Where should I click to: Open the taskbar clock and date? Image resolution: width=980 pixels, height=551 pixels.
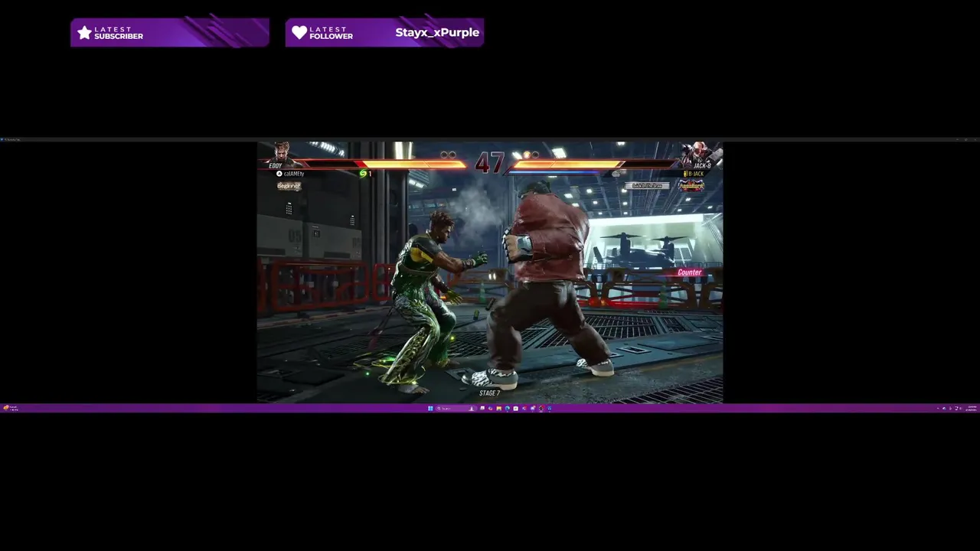pyautogui.click(x=971, y=409)
